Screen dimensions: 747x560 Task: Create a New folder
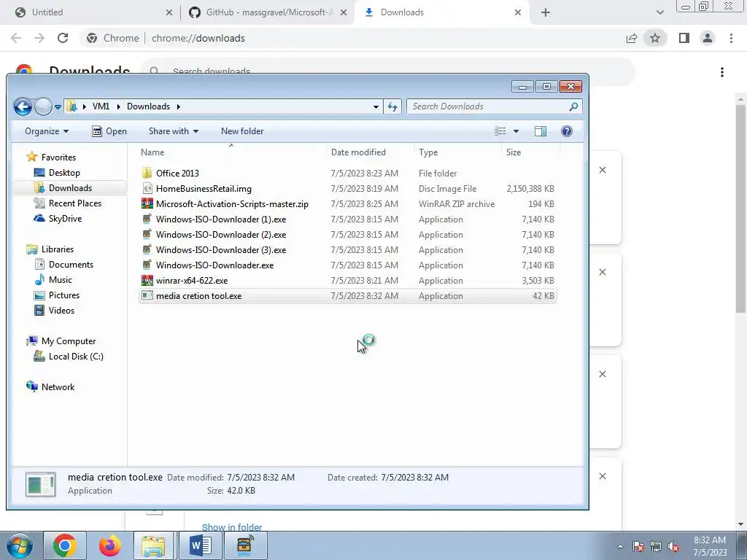tap(242, 131)
